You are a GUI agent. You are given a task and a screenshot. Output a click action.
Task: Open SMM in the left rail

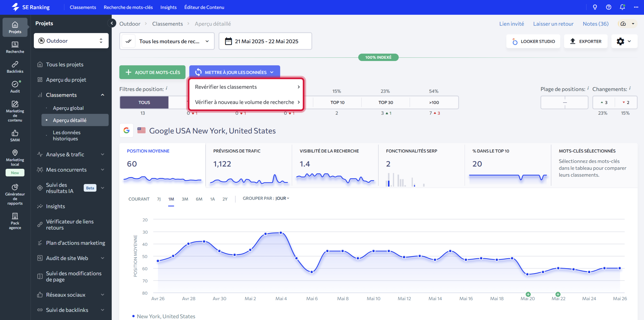(x=15, y=136)
